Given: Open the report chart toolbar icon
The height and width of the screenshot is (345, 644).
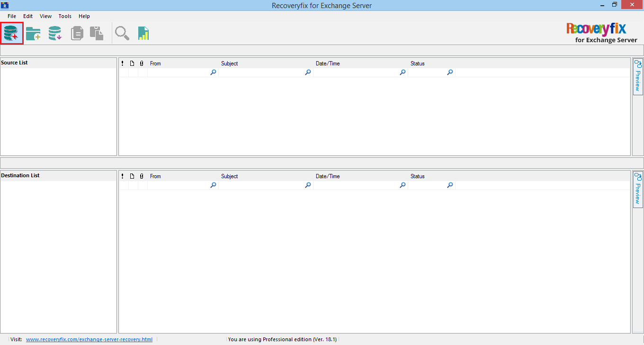Looking at the screenshot, I should point(143,33).
